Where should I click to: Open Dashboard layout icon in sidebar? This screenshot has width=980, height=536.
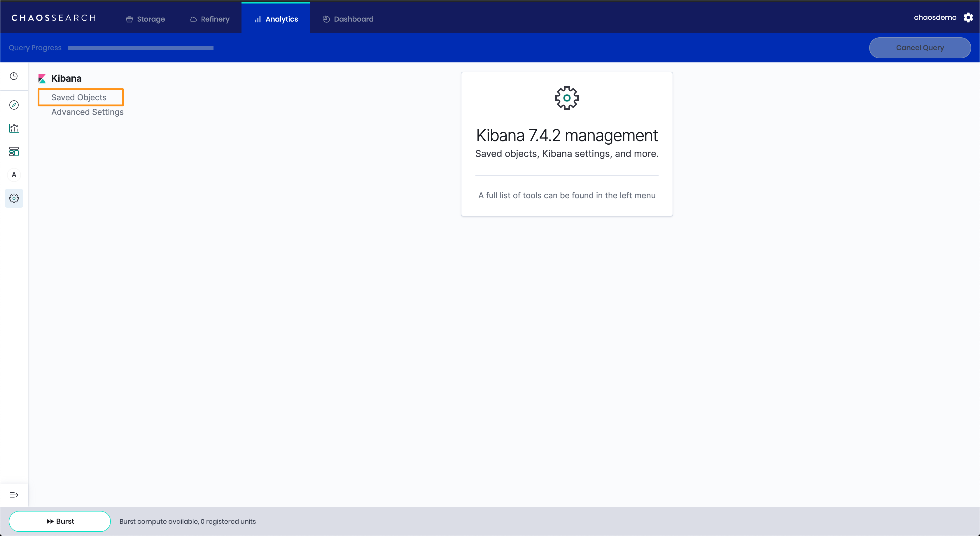(14, 151)
